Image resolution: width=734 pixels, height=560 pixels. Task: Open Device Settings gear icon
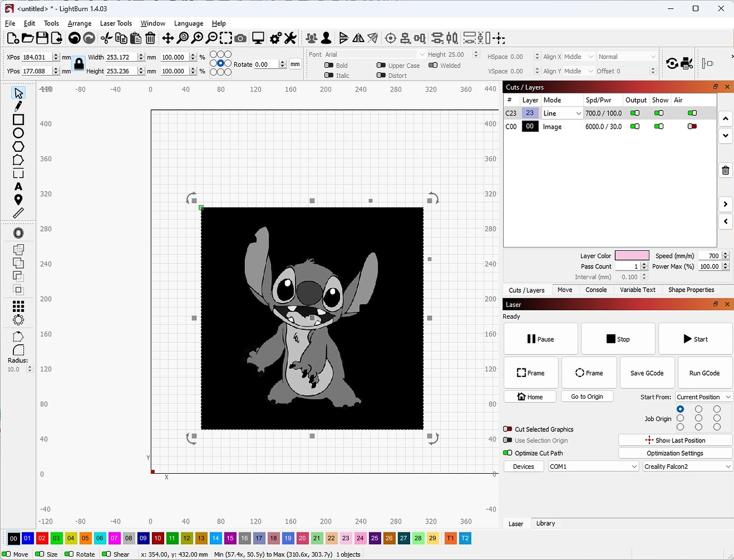275,38
